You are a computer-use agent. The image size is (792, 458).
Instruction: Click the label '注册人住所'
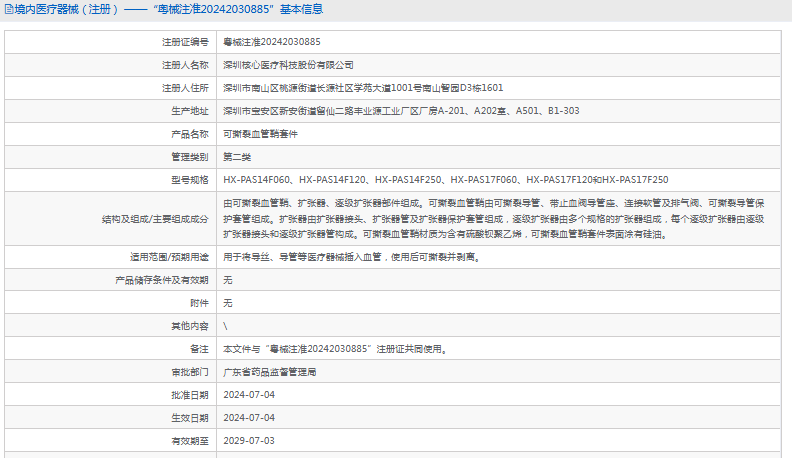click(185, 88)
